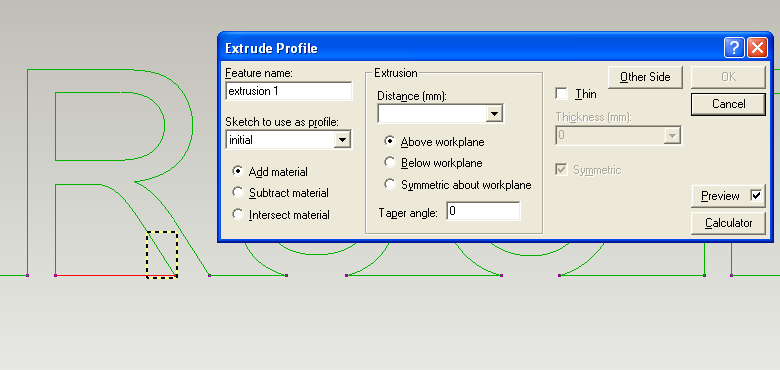Viewport: 780px width, 370px height.
Task: Open the Sketch to use as profile dropdown
Action: click(x=342, y=140)
